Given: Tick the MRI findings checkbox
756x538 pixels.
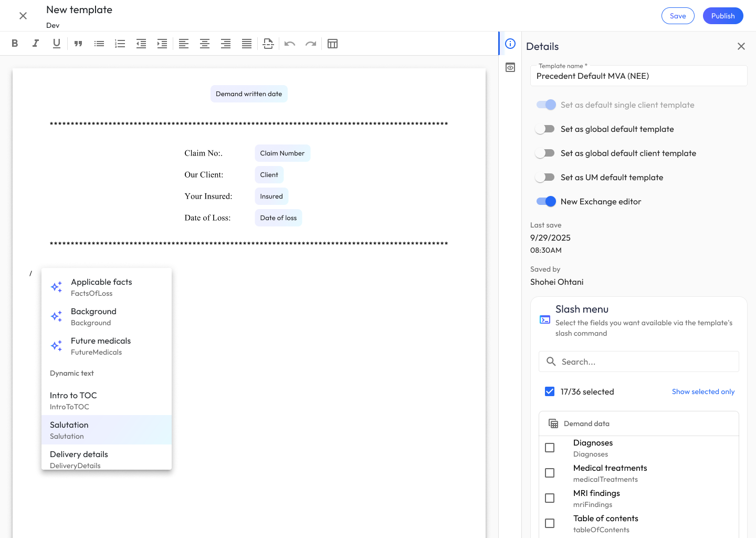Looking at the screenshot, I should tap(550, 498).
